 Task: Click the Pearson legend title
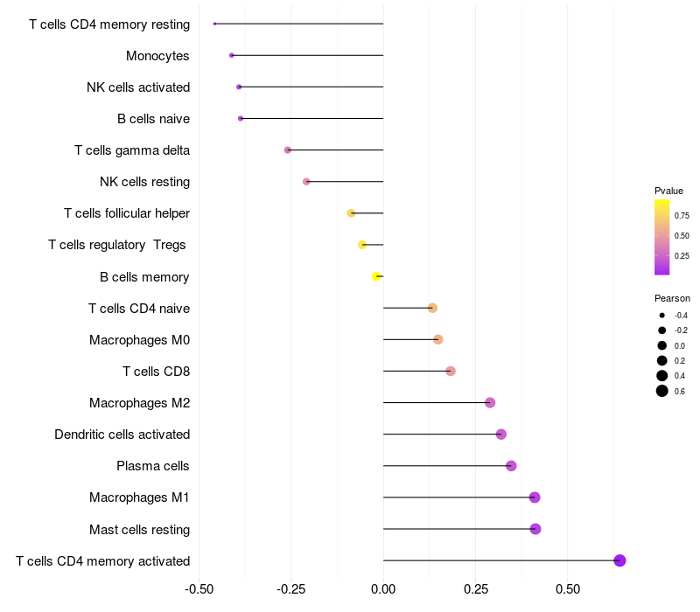point(672,298)
